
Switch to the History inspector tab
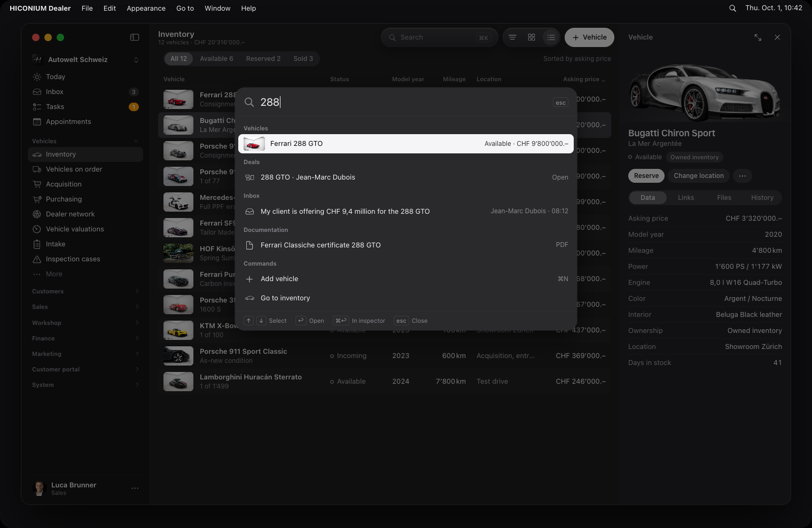click(762, 198)
